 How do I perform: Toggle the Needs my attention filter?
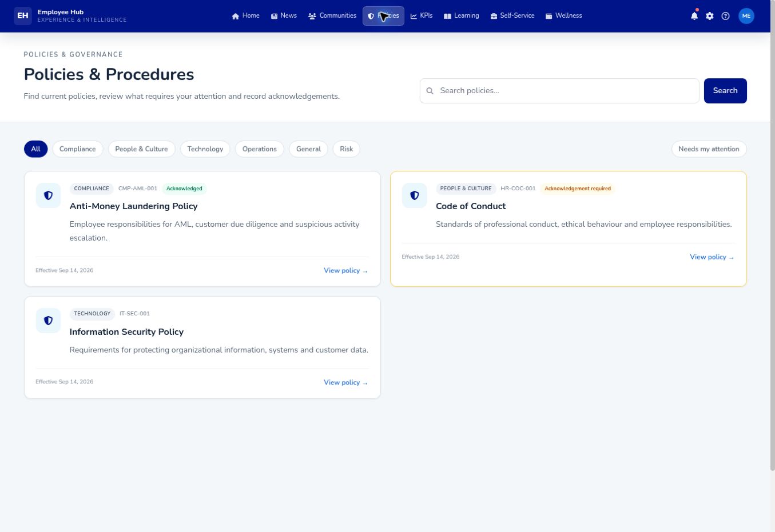point(709,149)
